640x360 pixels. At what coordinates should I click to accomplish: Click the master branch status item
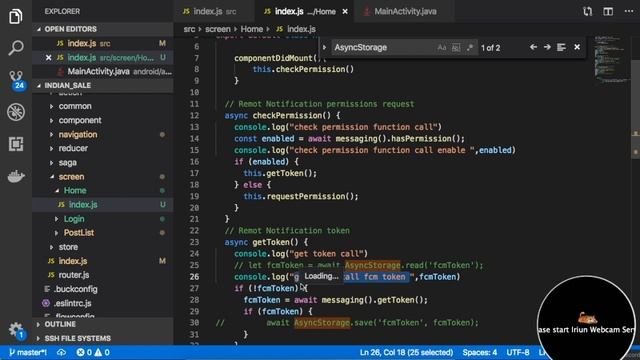pyautogui.click(x=28, y=352)
